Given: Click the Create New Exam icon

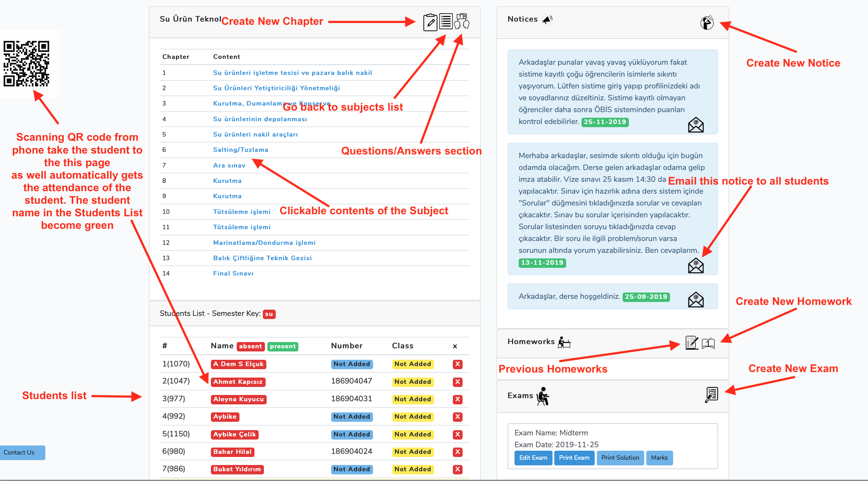Looking at the screenshot, I should coord(711,395).
